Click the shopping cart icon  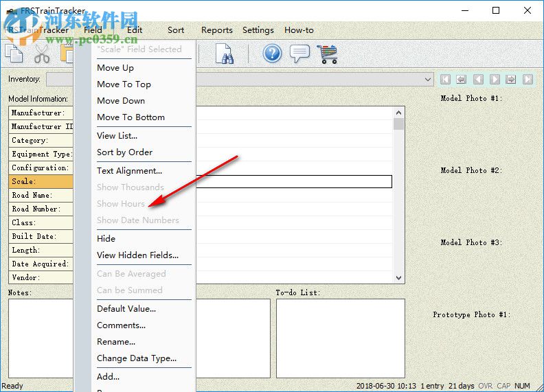point(327,54)
